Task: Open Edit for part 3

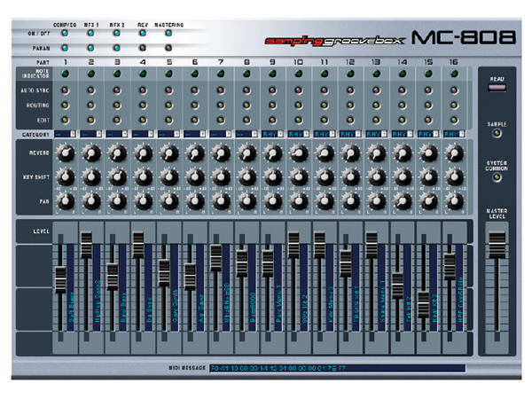Action: coord(117,120)
